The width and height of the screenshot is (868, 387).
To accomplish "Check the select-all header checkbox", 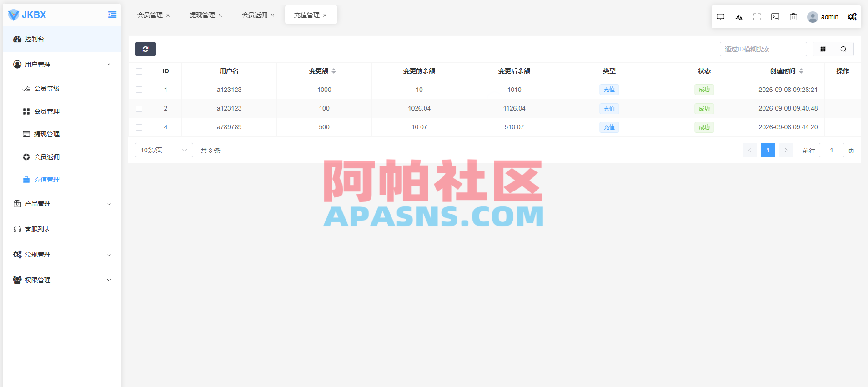I will [x=139, y=71].
